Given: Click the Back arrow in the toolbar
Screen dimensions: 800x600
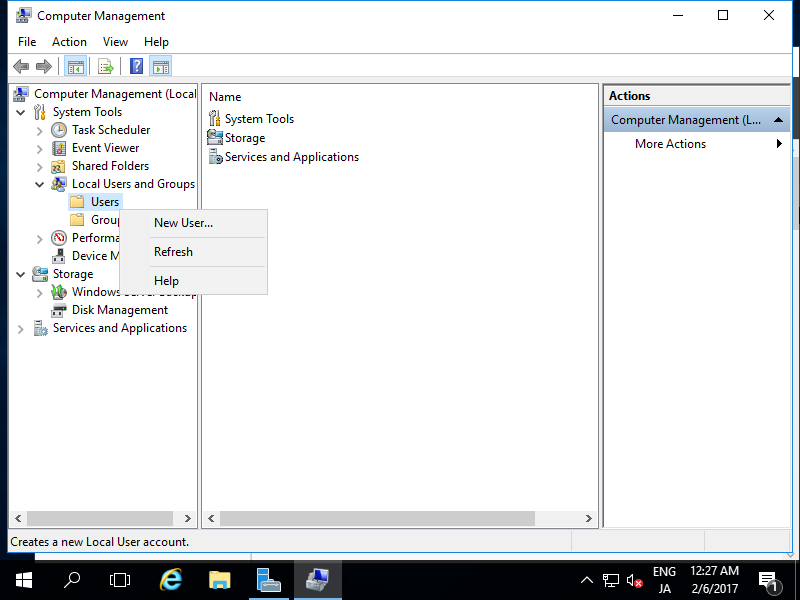Looking at the screenshot, I should tap(20, 67).
